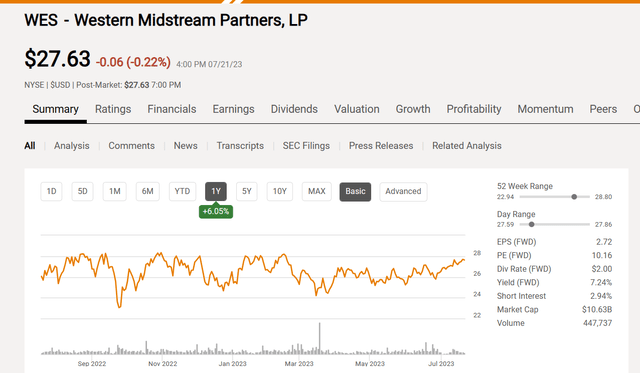Click the Post-Market price $27.63

(137, 85)
